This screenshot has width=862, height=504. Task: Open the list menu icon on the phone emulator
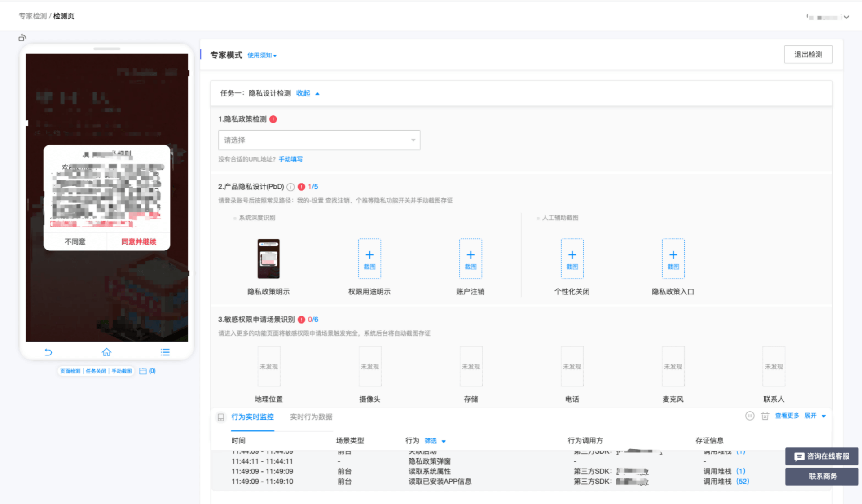click(x=165, y=352)
